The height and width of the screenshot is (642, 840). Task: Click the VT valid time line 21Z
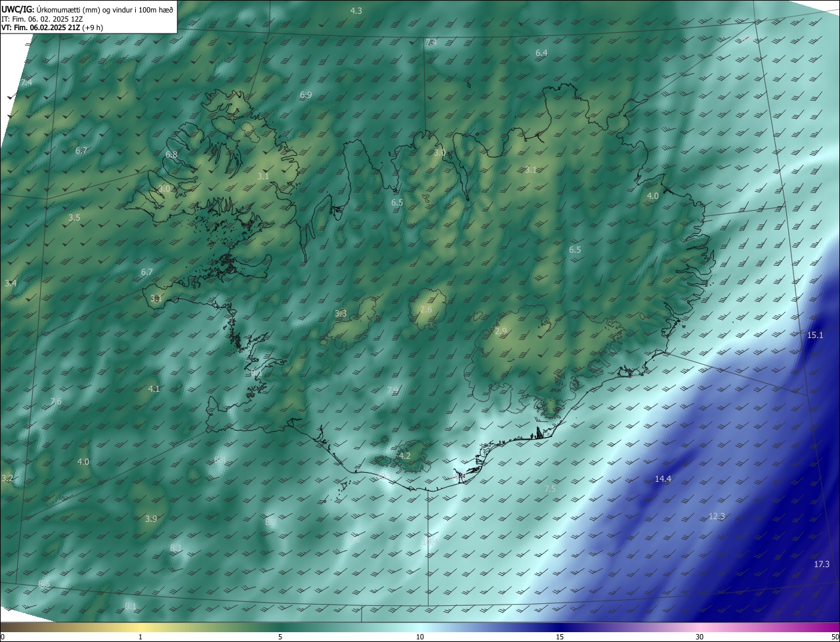[x=52, y=28]
